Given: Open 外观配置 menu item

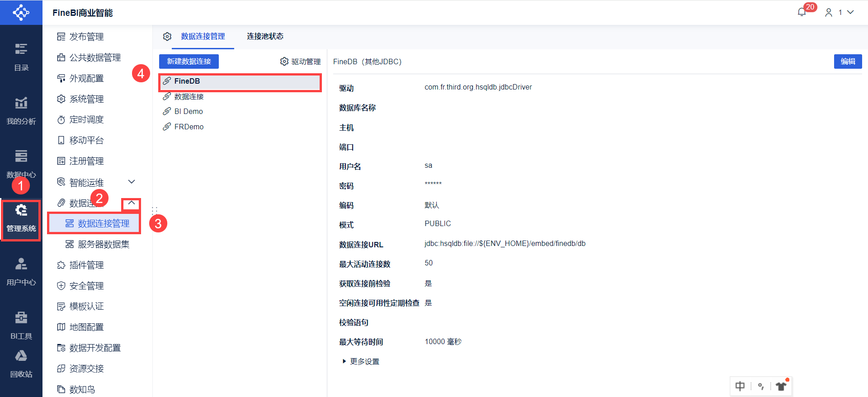Looking at the screenshot, I should (80, 78).
